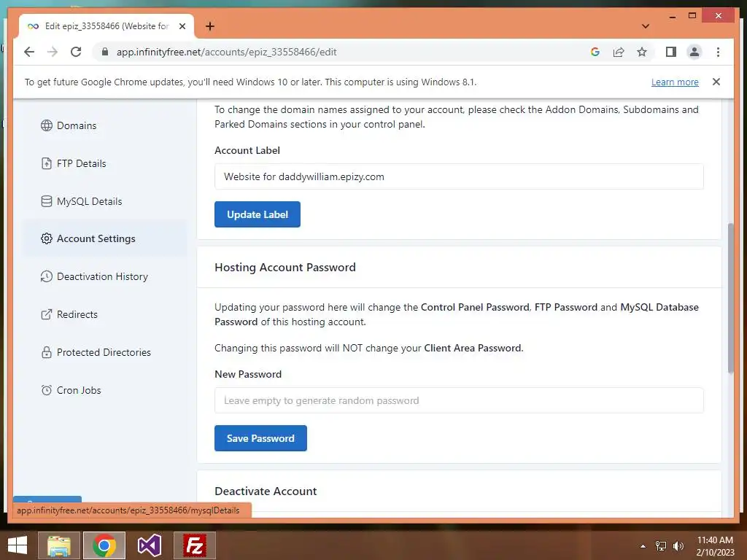This screenshot has width=747, height=560.
Task: Click the FTP Details file icon
Action: click(46, 163)
